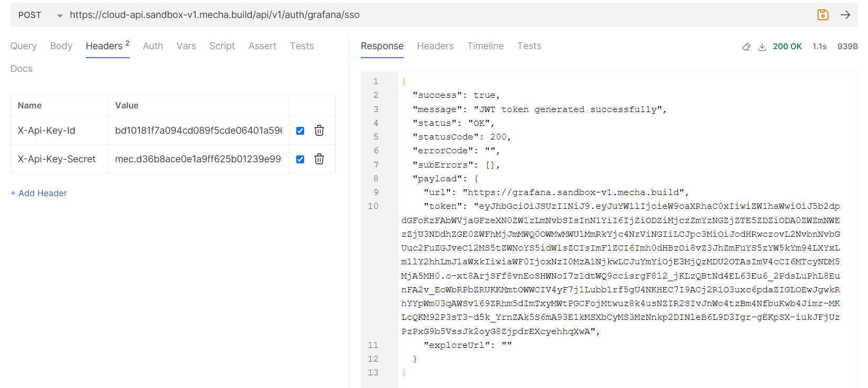Click the "payload" line in response
Viewport: 868px width, 388px height.
pyautogui.click(x=445, y=179)
